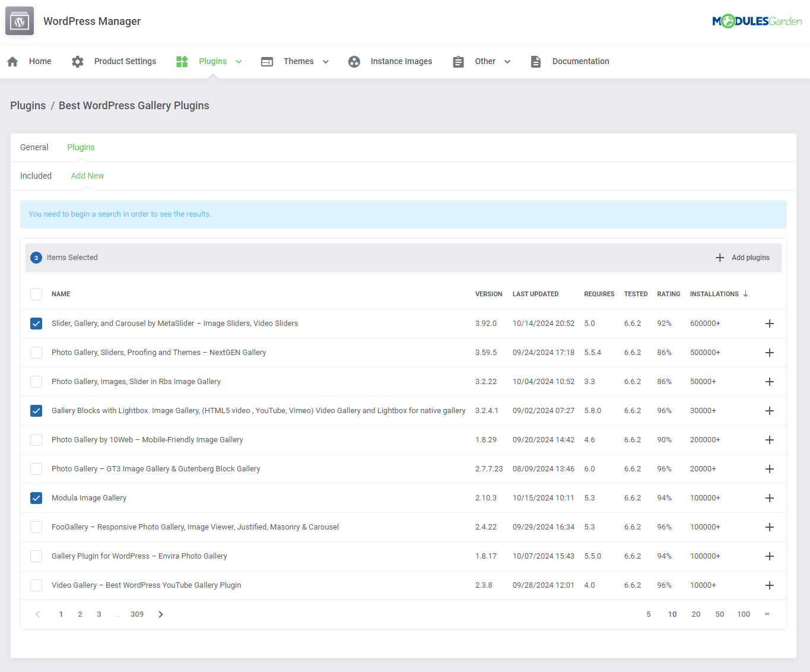Uncheck the Modula Image Gallery checkbox
Image resolution: width=810 pixels, height=672 pixels.
[36, 498]
